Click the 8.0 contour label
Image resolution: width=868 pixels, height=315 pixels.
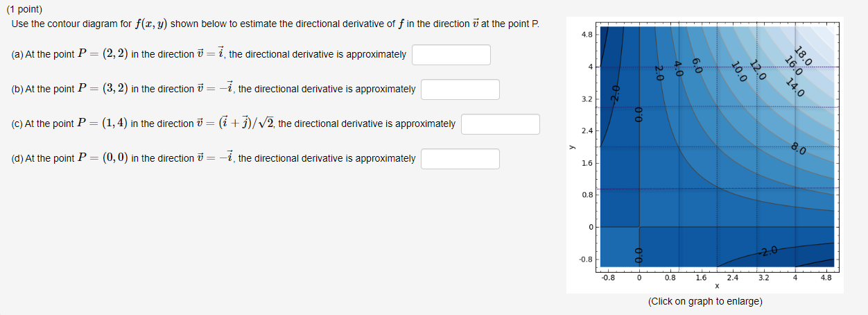(798, 148)
